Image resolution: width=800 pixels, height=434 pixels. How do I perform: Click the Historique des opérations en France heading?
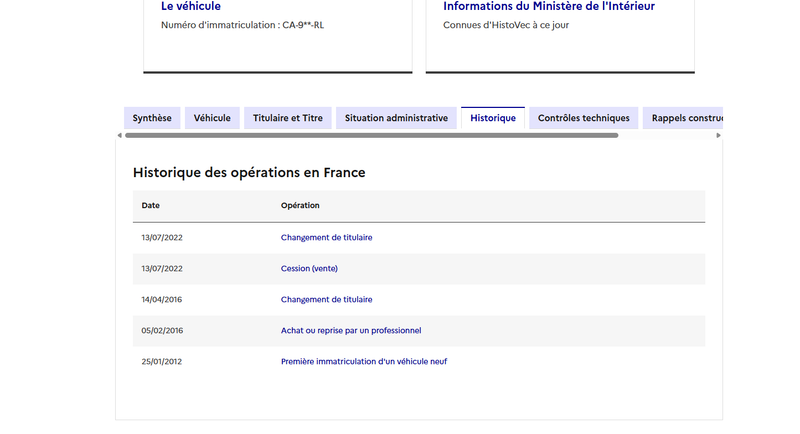pyautogui.click(x=249, y=172)
